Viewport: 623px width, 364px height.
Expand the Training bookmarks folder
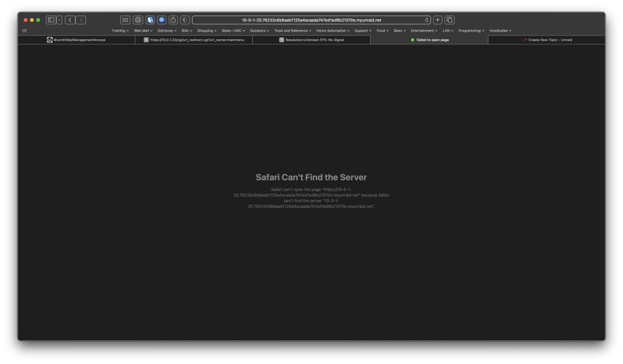[x=120, y=30]
